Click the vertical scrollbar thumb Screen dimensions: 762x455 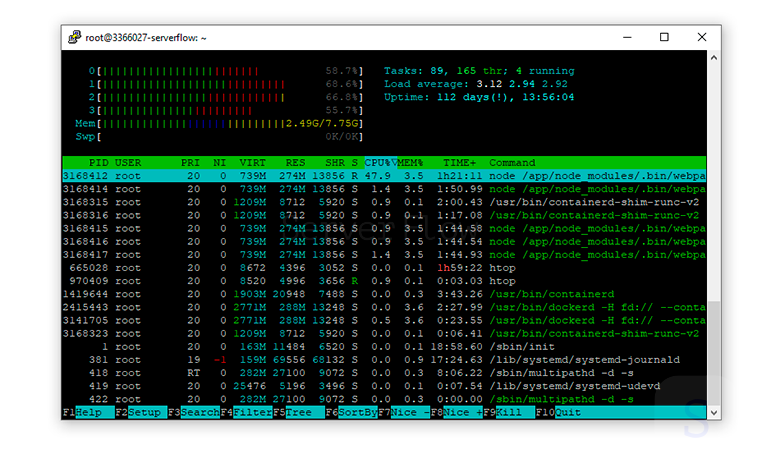[714, 353]
